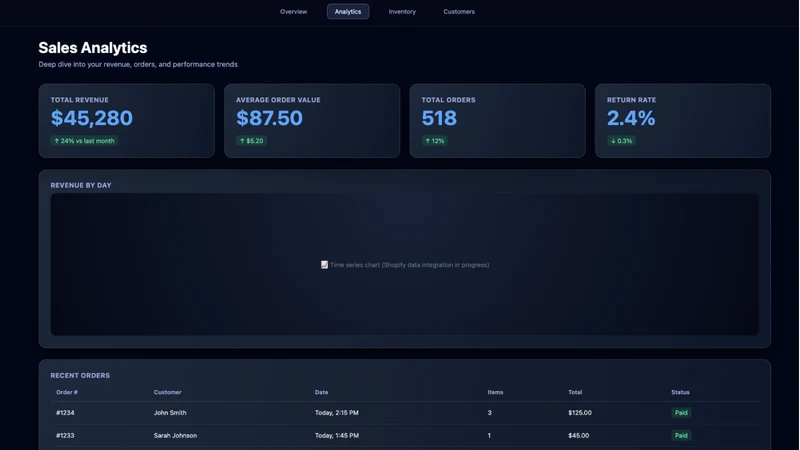Click customer name Sarah Johnson
This screenshot has height=450, width=800.
tap(175, 436)
